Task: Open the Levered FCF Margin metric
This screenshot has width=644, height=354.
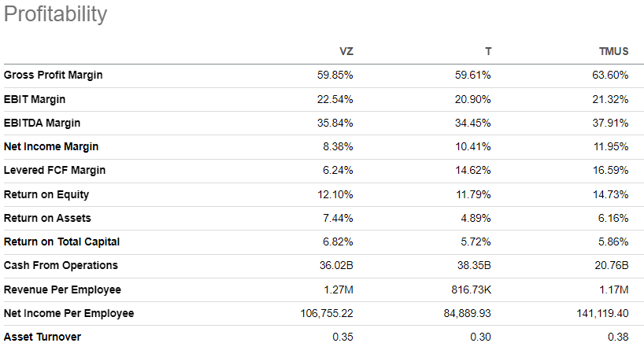Action: [x=54, y=170]
